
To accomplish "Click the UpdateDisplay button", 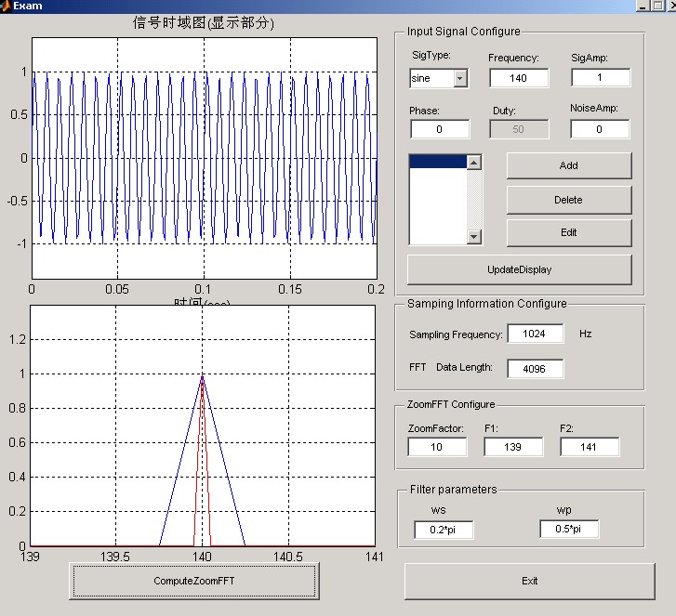I will [x=519, y=269].
